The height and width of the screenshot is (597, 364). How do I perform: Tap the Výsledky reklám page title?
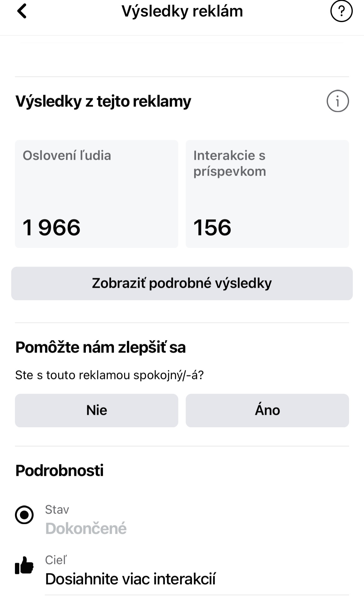[x=182, y=11]
